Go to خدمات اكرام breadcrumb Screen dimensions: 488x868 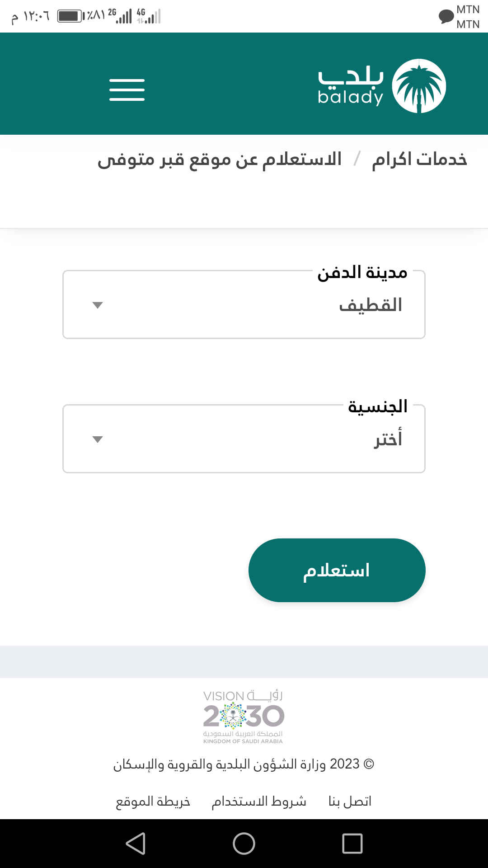(x=419, y=159)
